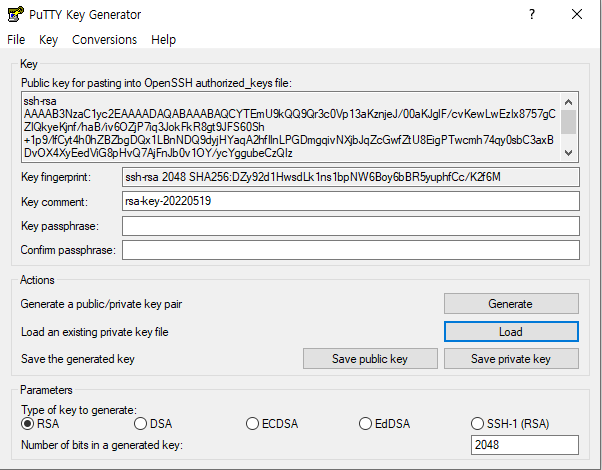Click the 'Confirm passphrase:' label

click(x=68, y=250)
